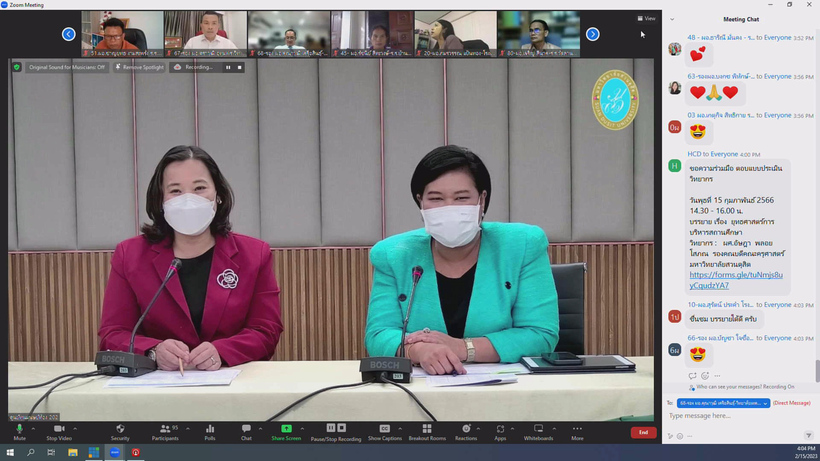This screenshot has height=461, width=820.
Task: Click the send message arrow icon
Action: point(808,436)
